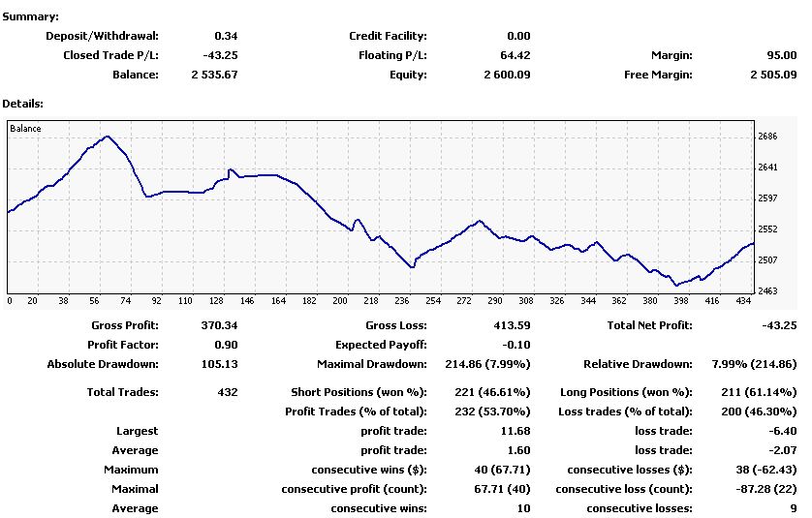This screenshot has width=812, height=518.
Task: Click the 200 tick on the trade axis
Action: click(x=340, y=301)
